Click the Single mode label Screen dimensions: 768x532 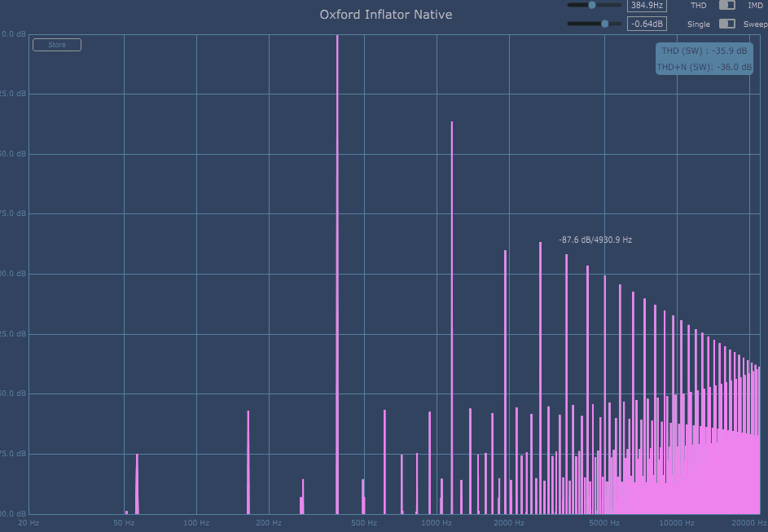699,24
